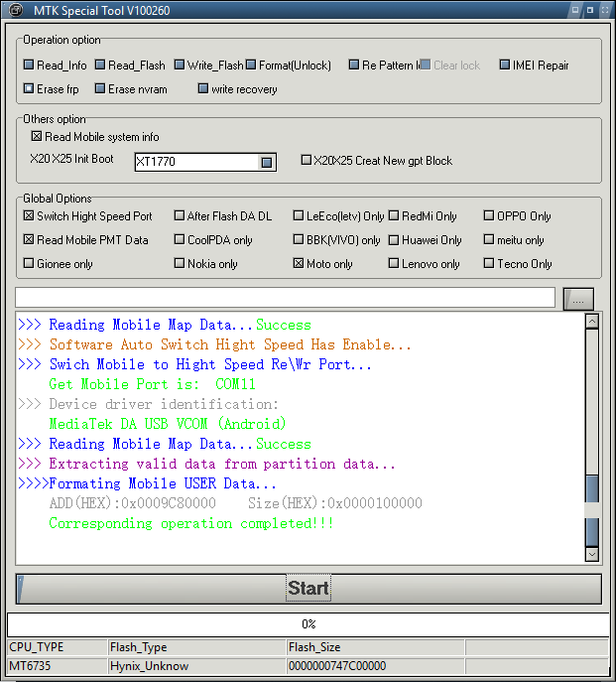The image size is (616, 682).
Task: Click 'Extracting valid data from partition data...' line
Action: pyautogui.click(x=206, y=464)
